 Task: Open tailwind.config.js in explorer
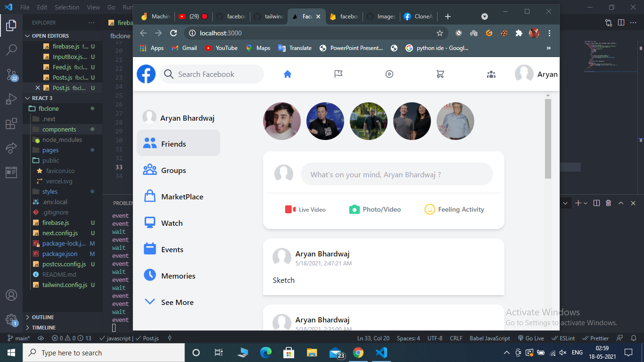63,285
